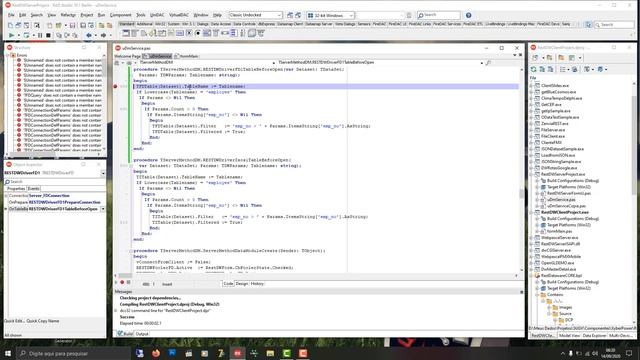Click the Forward navigation arrow
Image resolution: width=640 pixels, height=360 pixels.
tap(103, 36)
